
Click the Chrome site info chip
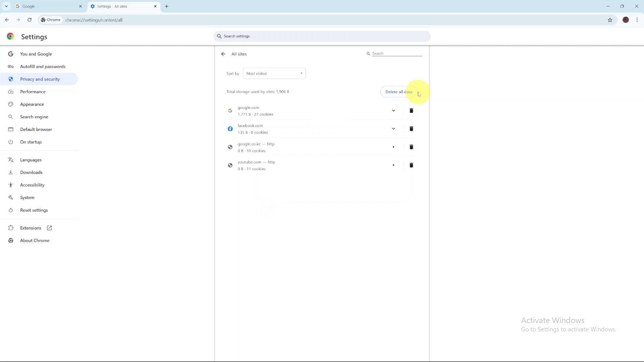tap(51, 20)
